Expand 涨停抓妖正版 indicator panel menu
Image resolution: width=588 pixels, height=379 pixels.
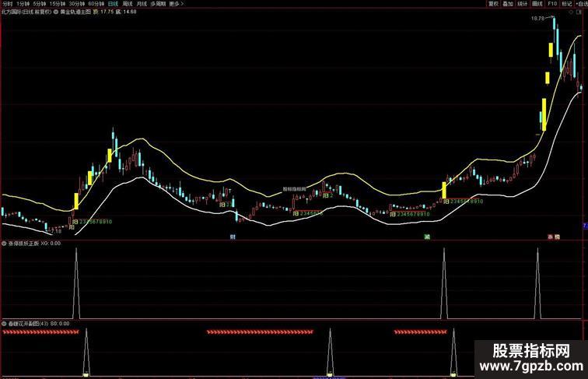(x=4, y=243)
